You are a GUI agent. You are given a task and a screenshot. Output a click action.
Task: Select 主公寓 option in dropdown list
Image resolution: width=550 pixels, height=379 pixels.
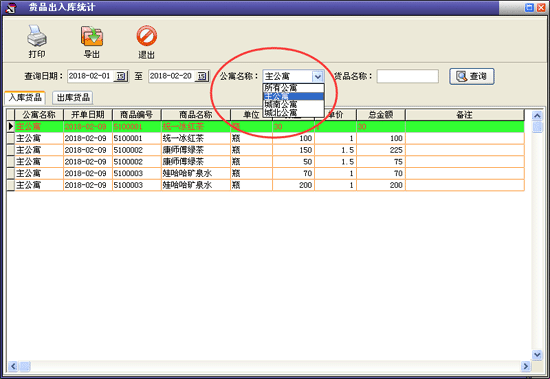pyautogui.click(x=293, y=96)
